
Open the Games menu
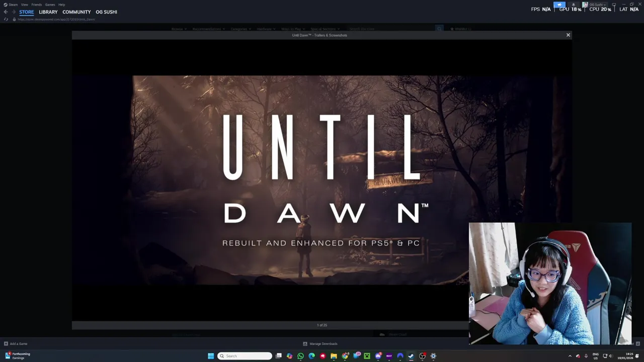pyautogui.click(x=50, y=5)
